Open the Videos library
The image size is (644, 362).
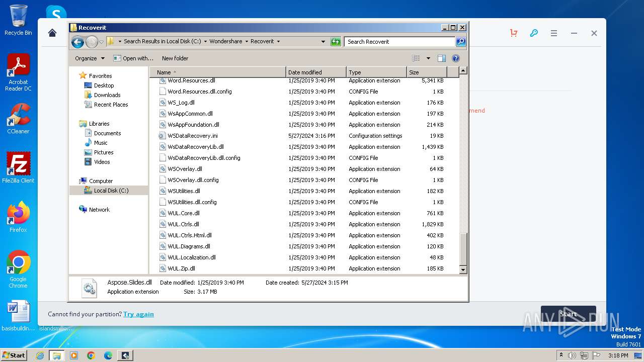point(102,162)
